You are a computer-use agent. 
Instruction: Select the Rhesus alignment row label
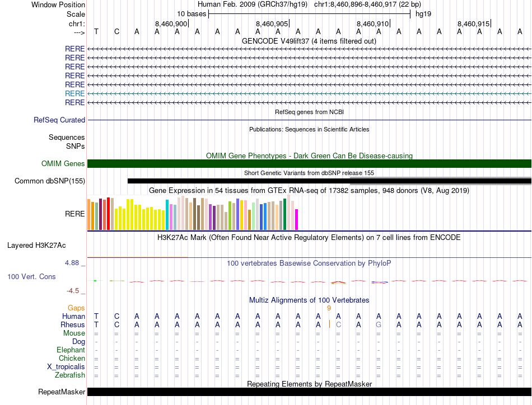click(x=72, y=324)
